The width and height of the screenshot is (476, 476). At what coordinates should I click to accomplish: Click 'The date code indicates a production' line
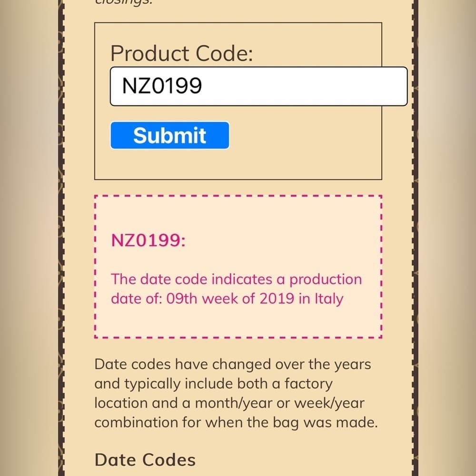(x=237, y=279)
